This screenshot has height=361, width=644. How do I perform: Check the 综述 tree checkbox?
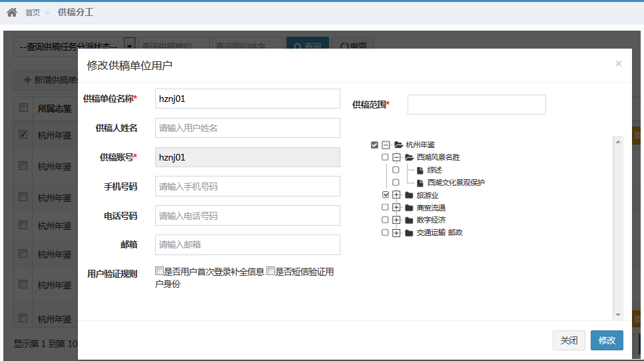point(396,170)
